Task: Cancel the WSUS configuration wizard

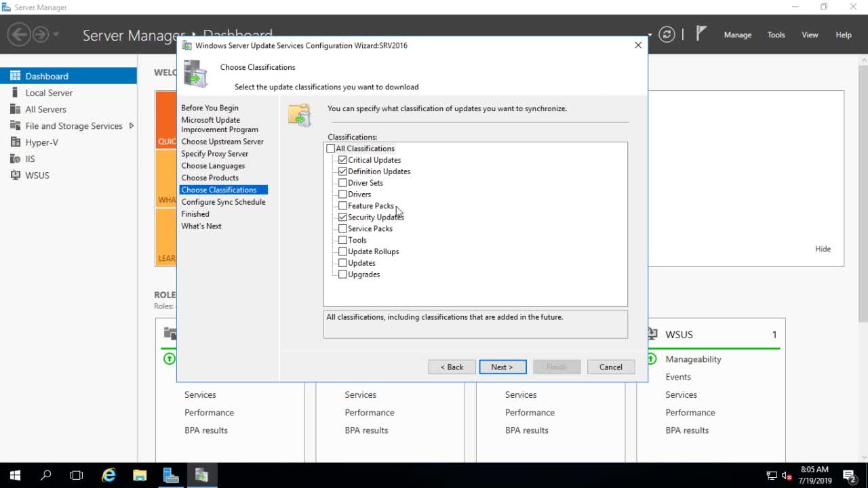Action: pyautogui.click(x=610, y=367)
